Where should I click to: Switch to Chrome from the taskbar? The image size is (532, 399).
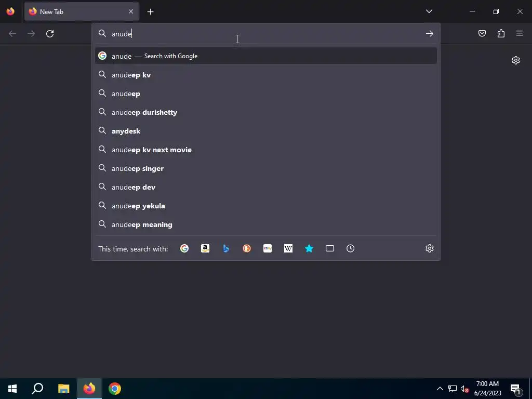115,389
